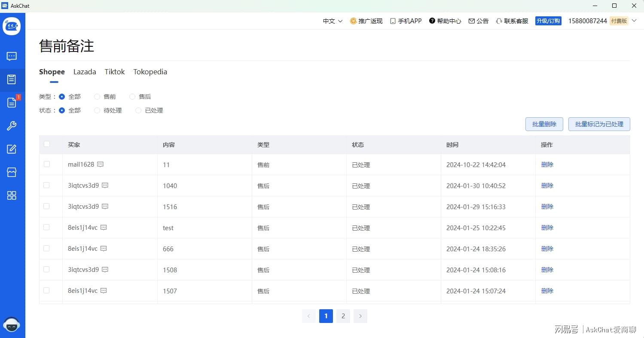Tick the checkbox for mail1628 row
Screen dimensions: 644x338
pos(47,164)
